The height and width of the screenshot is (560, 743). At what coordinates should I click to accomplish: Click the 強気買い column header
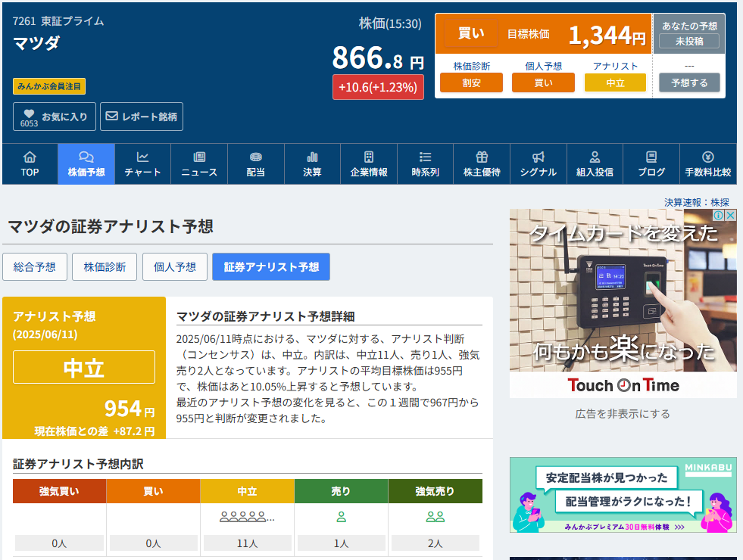[x=59, y=491]
